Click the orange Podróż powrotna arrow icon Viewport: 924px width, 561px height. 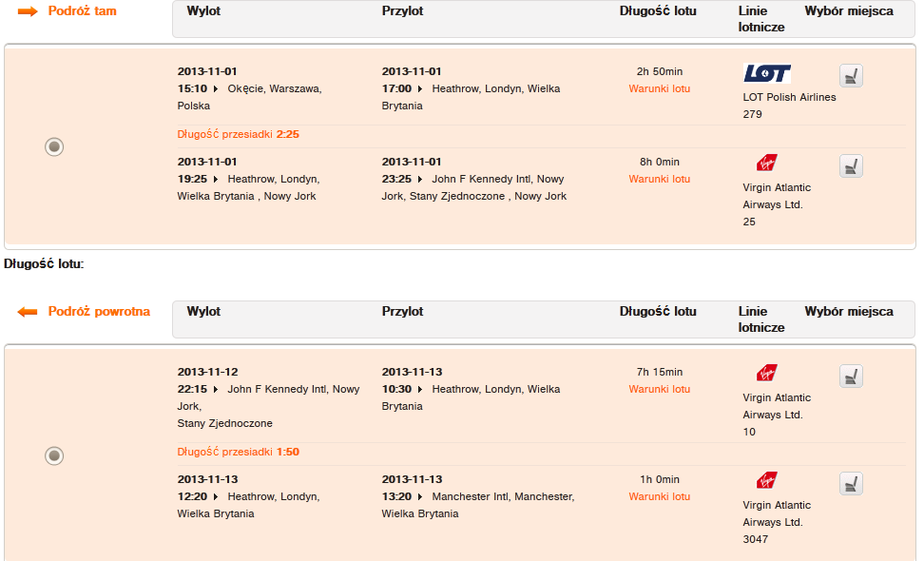28,312
